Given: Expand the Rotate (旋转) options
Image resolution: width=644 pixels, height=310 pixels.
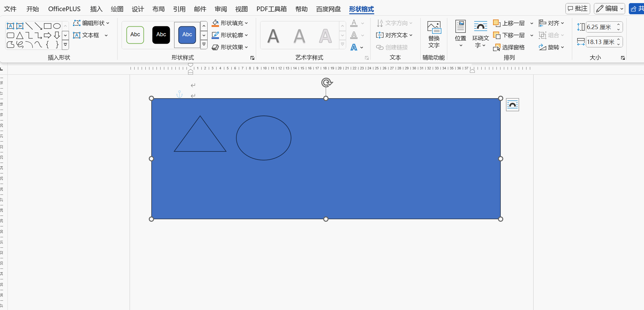Looking at the screenshot, I should 552,47.
